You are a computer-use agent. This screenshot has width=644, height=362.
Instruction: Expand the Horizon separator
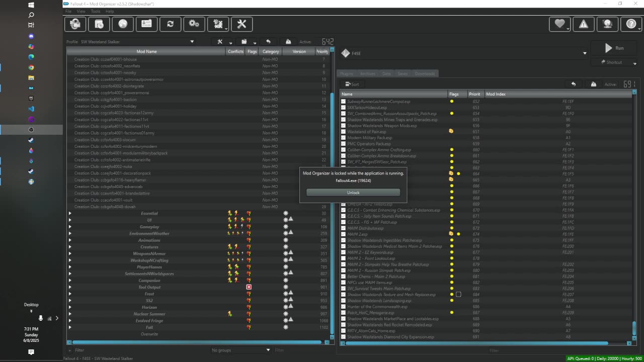tap(70, 307)
